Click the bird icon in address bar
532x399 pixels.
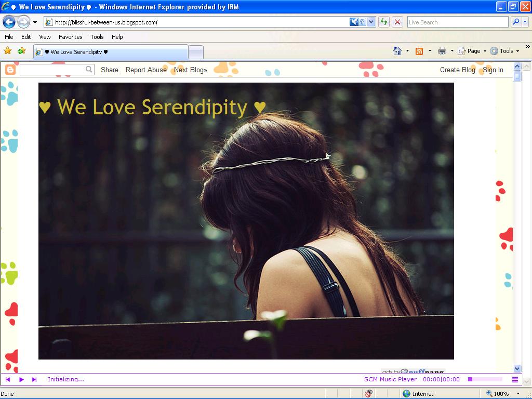(353, 22)
